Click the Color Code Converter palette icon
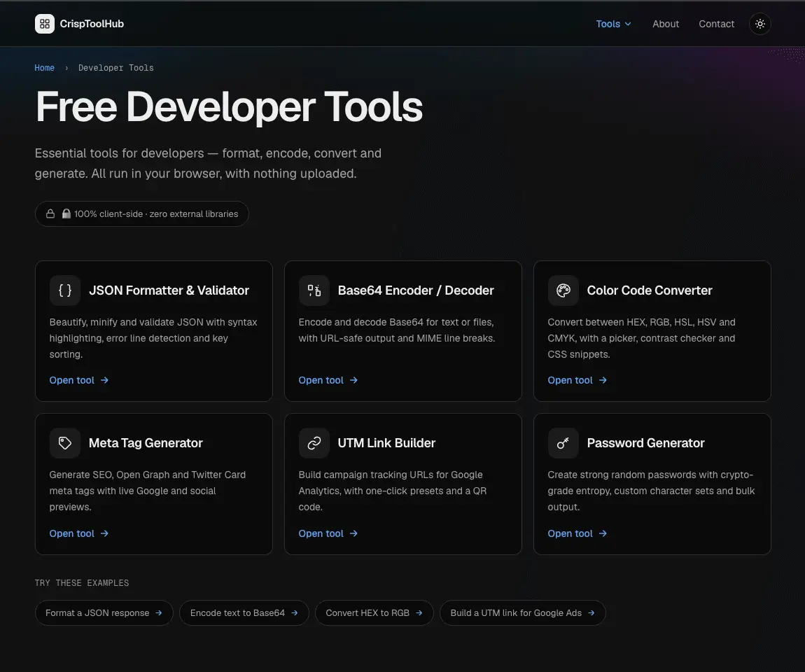The image size is (805, 672). pyautogui.click(x=563, y=290)
